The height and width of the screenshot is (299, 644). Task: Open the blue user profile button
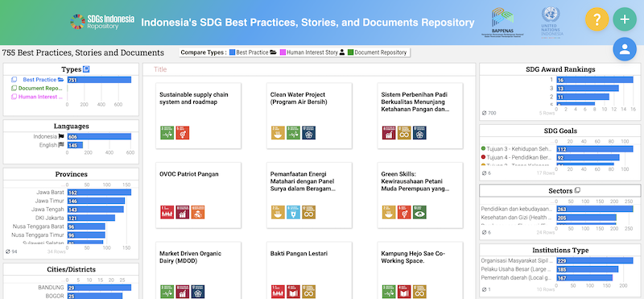pos(625,49)
